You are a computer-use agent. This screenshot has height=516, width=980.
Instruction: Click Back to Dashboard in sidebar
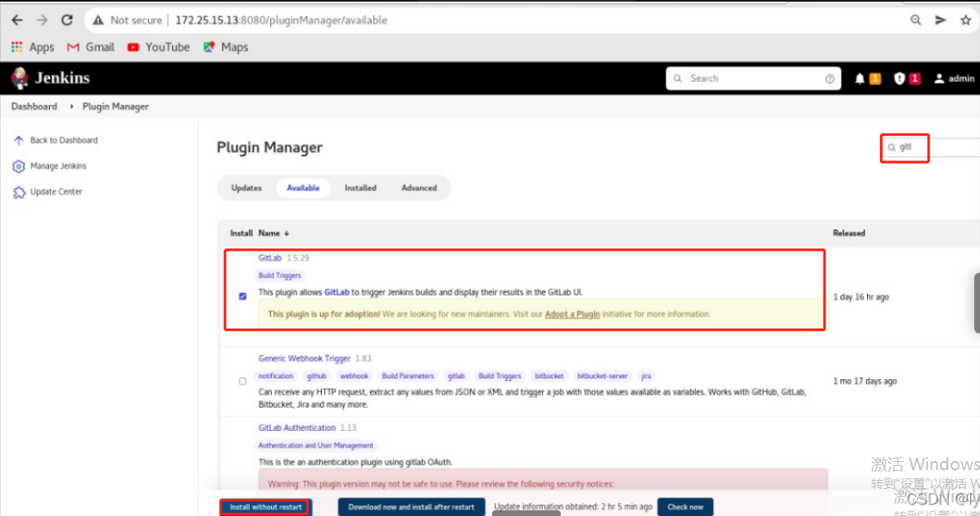55,140
